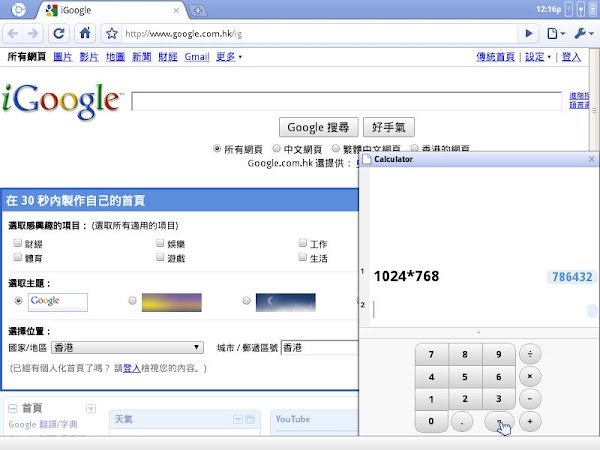600x450 pixels.
Task: Open the 傳統首頁 classic home link
Action: click(x=495, y=57)
